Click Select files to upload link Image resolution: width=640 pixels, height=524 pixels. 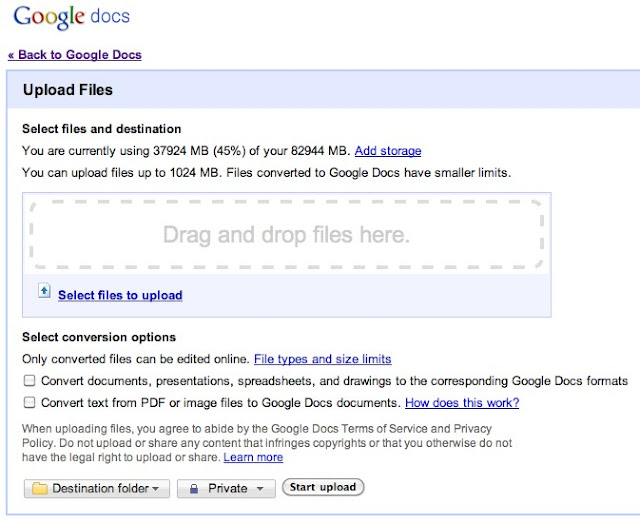tap(120, 296)
